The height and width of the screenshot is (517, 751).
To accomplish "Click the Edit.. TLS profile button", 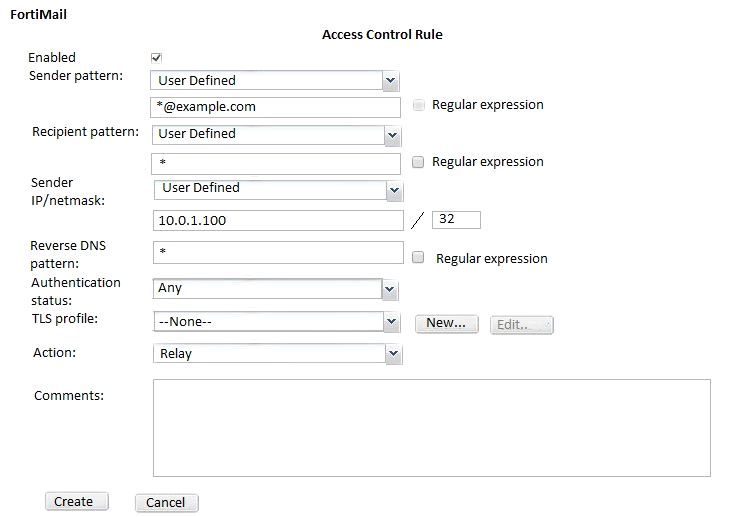I will (x=521, y=324).
